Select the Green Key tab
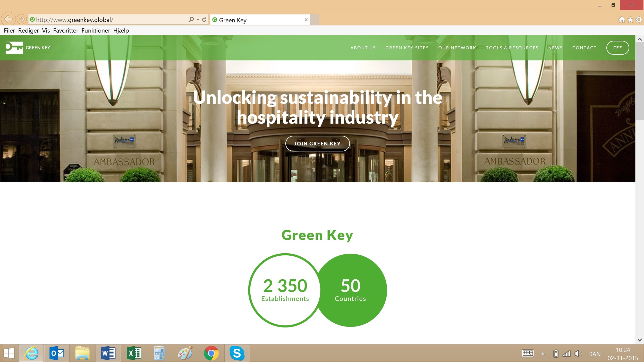Image resolution: width=644 pixels, height=362 pixels. pyautogui.click(x=260, y=20)
